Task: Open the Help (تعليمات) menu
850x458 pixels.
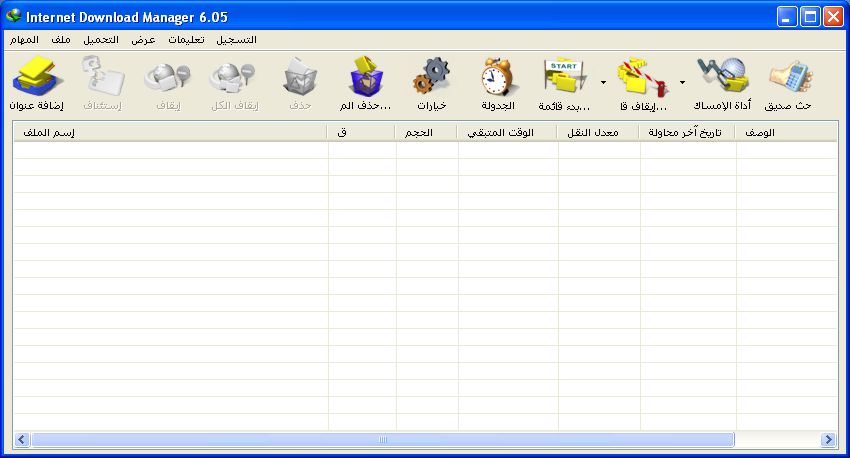Action: [x=186, y=40]
